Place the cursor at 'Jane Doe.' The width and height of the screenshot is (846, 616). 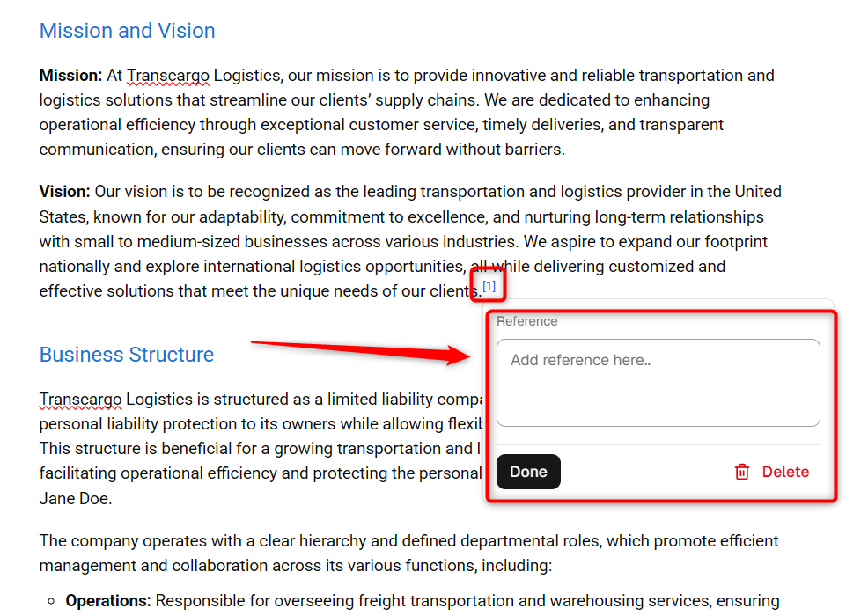(76, 498)
